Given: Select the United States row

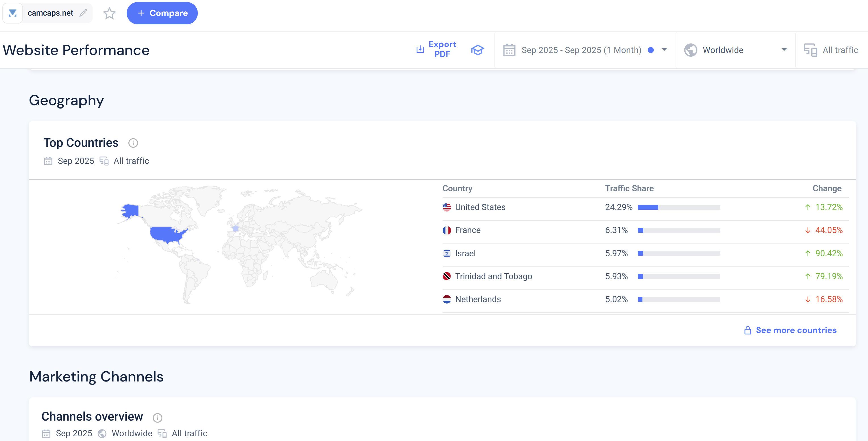Looking at the screenshot, I should (x=480, y=207).
